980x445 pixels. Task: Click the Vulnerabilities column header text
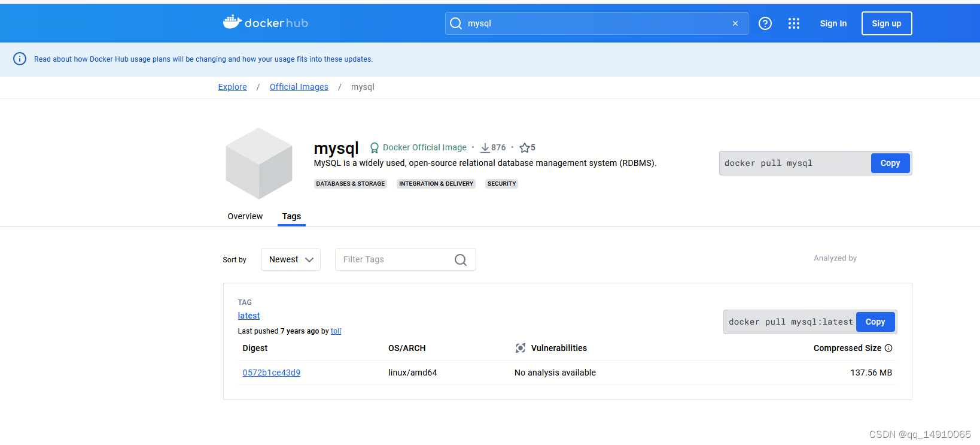tap(559, 348)
